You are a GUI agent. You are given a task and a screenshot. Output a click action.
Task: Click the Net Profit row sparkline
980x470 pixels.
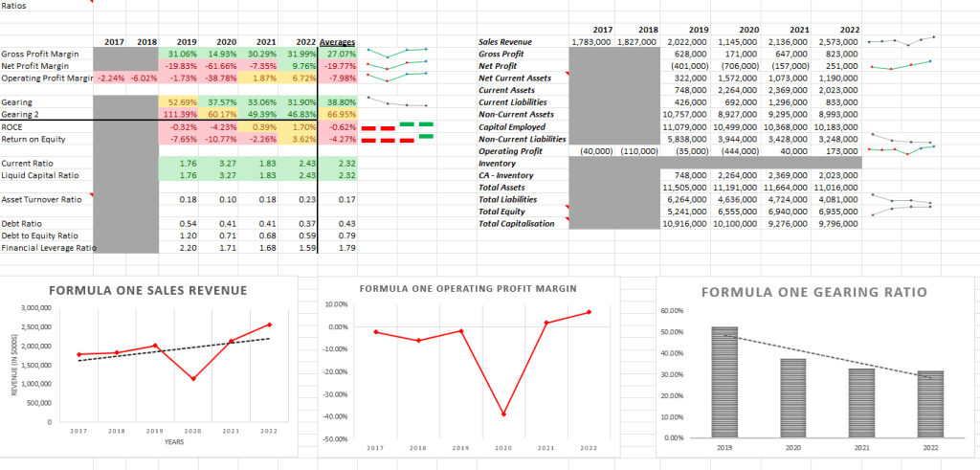pyautogui.click(x=901, y=66)
